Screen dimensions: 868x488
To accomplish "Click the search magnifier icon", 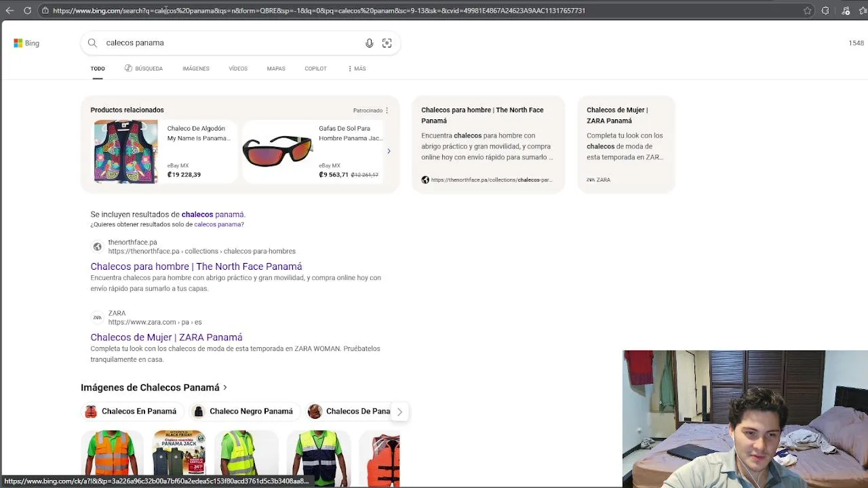I will coord(92,43).
